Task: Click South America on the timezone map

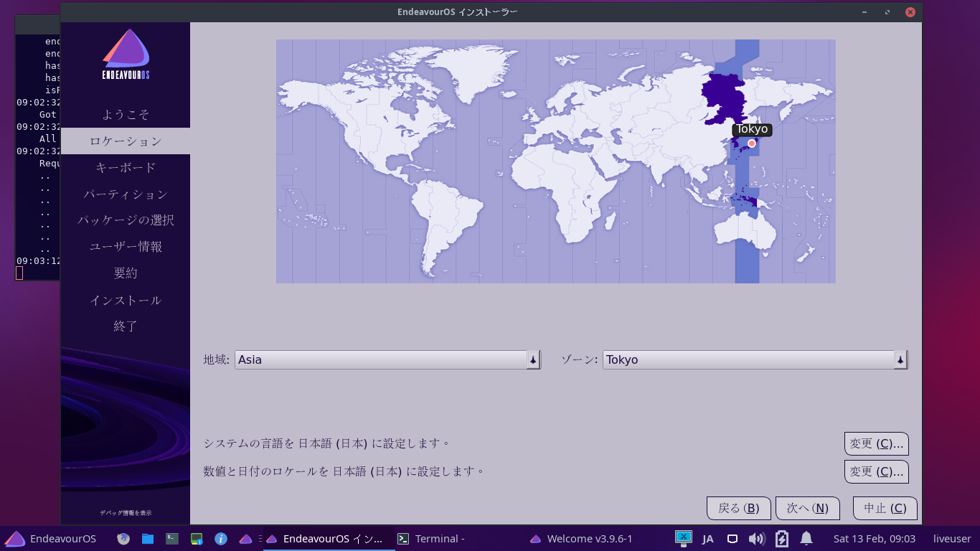Action: click(x=446, y=222)
